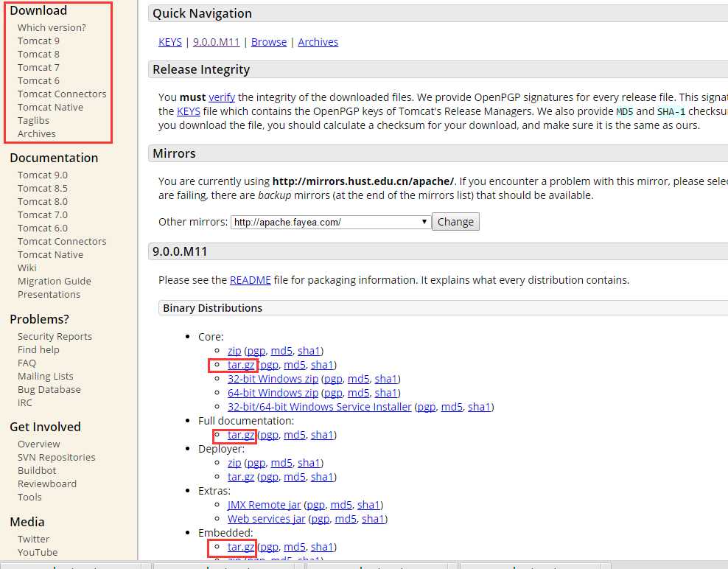728x569 pixels.
Task: Open Tomcat 6.0 documentation
Action: coord(43,228)
